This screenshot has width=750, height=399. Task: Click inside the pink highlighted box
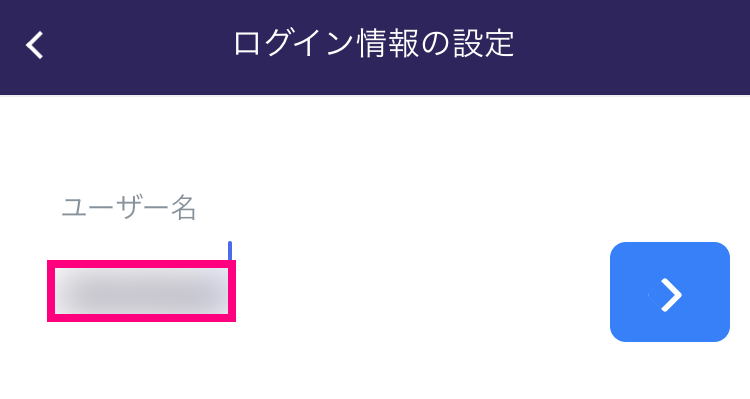tap(142, 291)
